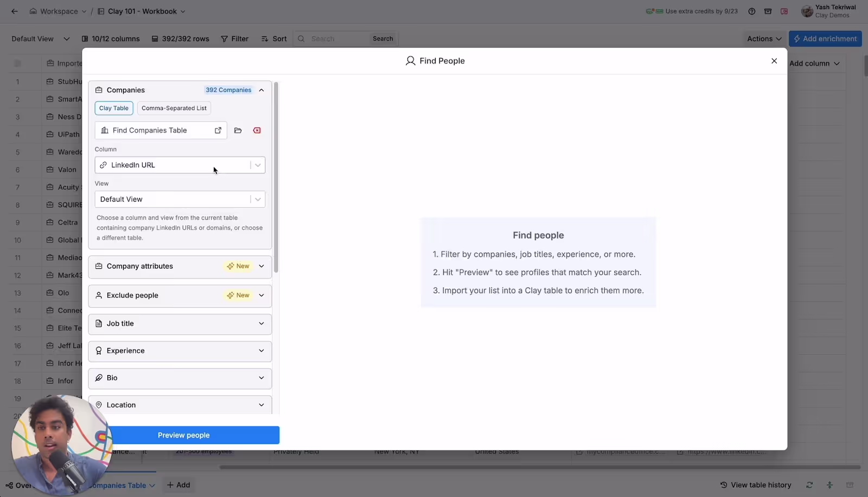Open the 10/12 columns selector
The height and width of the screenshot is (497, 868).
click(x=111, y=39)
